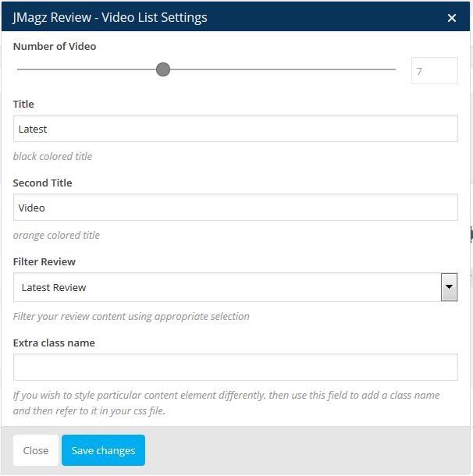Click 'Filter your review content' help text
The height and width of the screenshot is (476, 473).
pyautogui.click(x=131, y=317)
